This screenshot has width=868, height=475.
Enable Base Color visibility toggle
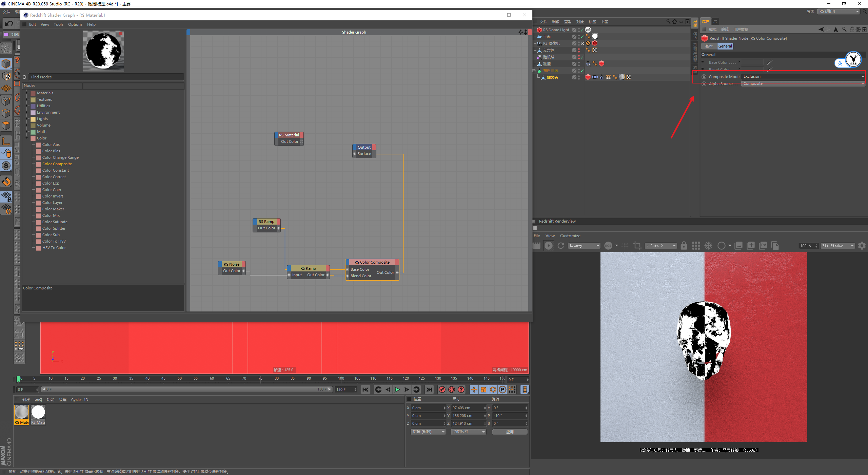pyautogui.click(x=703, y=62)
